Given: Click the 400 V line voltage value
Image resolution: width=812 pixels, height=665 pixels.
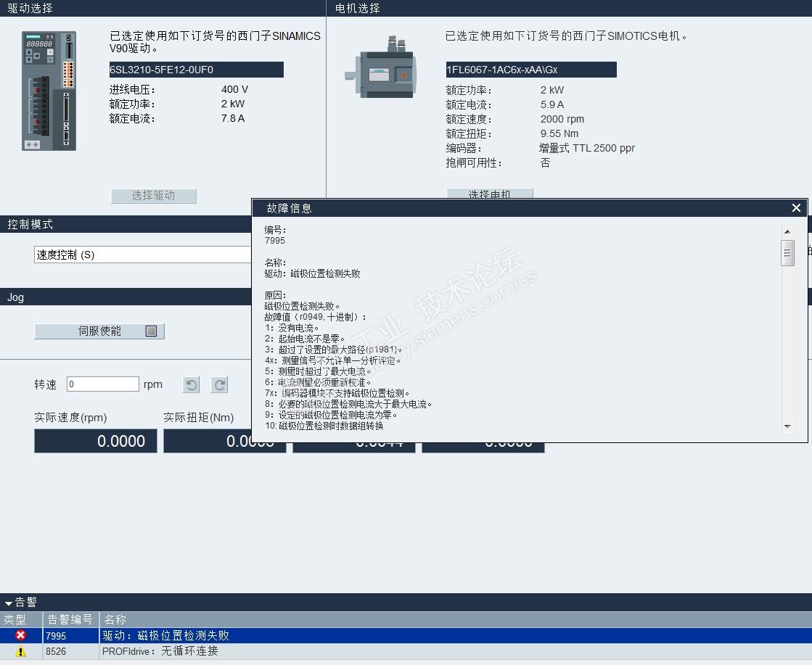Looking at the screenshot, I should pyautogui.click(x=234, y=89).
